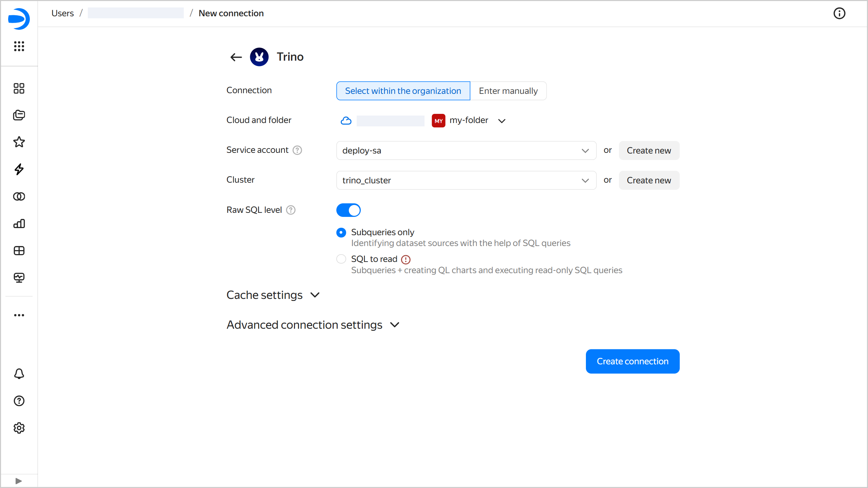Open the Service account deploy-sa dropdown
The image size is (868, 488).
(466, 150)
